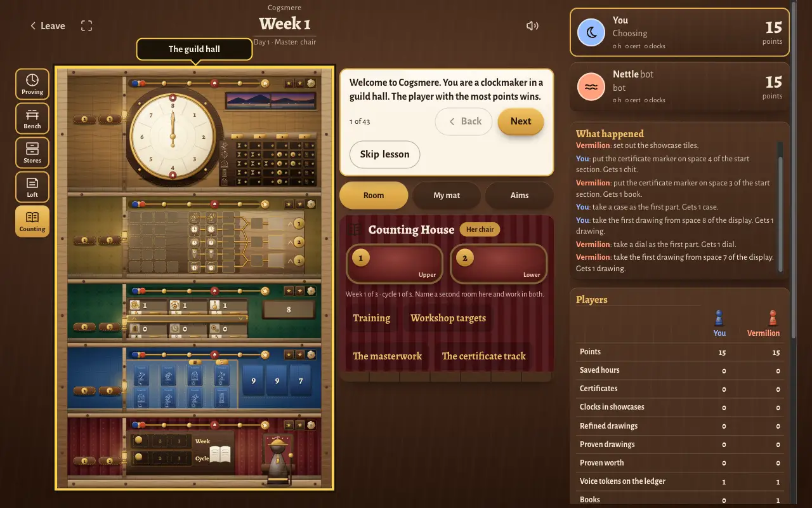Click the star at end of Loft room track
Viewport: 812px width, 508px height.
[x=265, y=354]
